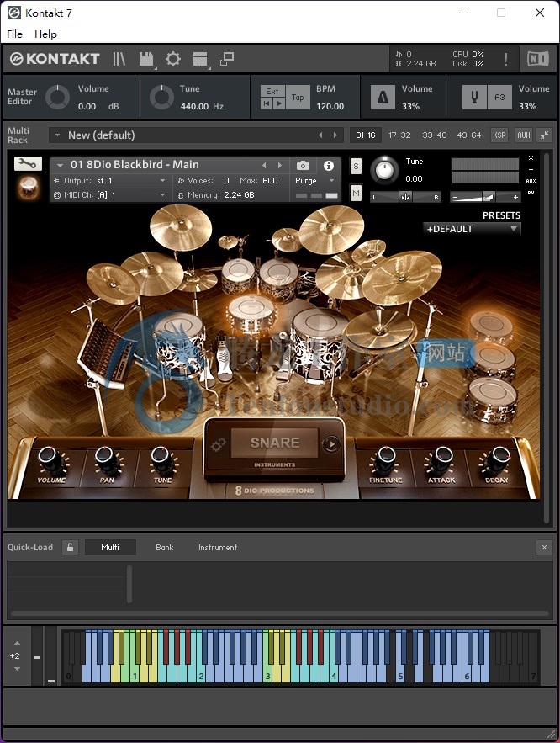Select the 49-64 rack page
Image resolution: width=560 pixels, height=743 pixels.
468,135
